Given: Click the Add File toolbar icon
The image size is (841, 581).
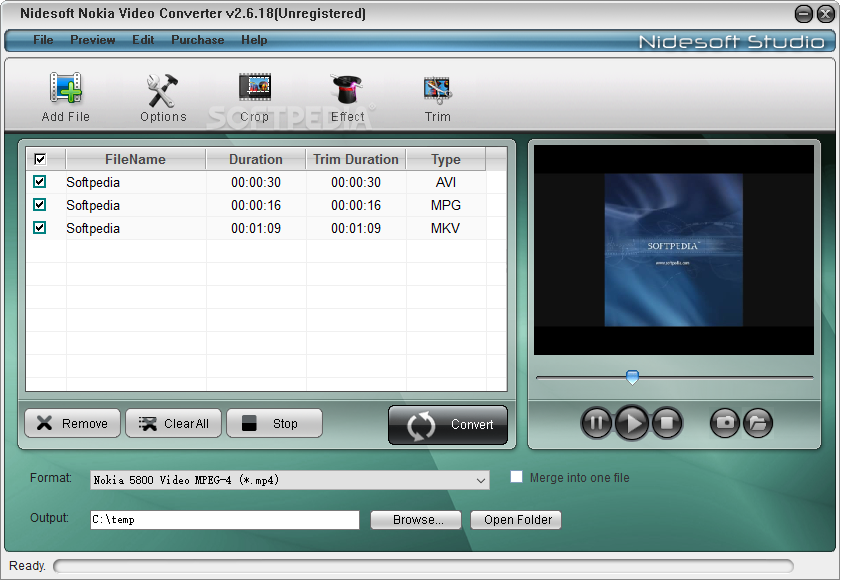Looking at the screenshot, I should pos(65,88).
